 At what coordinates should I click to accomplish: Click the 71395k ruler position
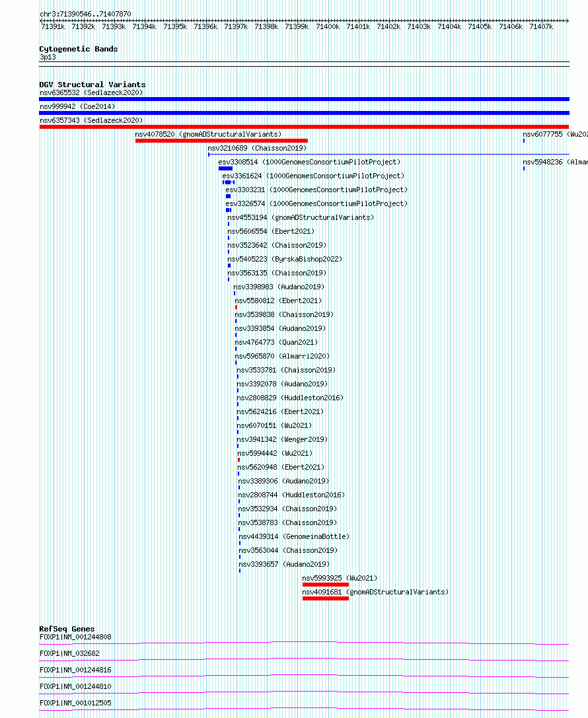point(175,26)
